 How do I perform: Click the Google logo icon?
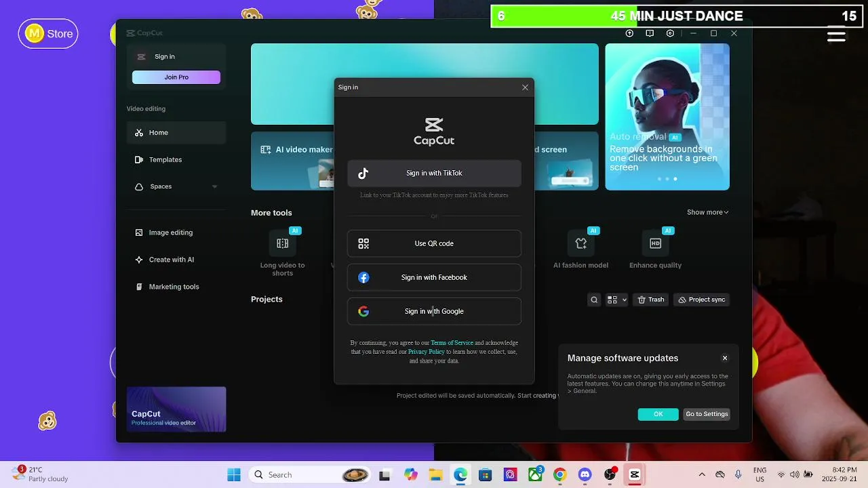[363, 311]
